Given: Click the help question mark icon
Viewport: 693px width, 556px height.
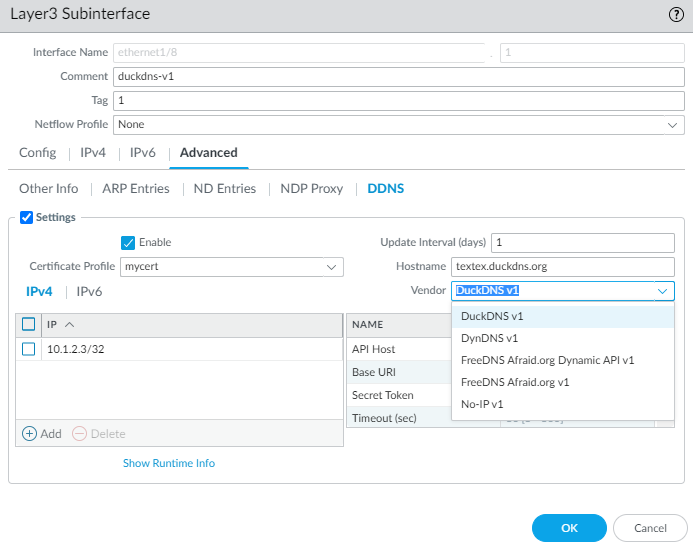Looking at the screenshot, I should (x=676, y=15).
